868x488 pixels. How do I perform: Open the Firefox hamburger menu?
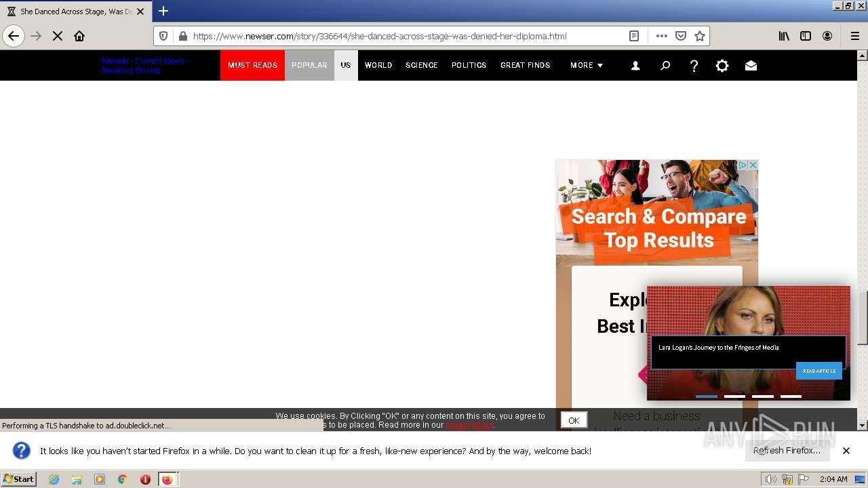point(855,36)
